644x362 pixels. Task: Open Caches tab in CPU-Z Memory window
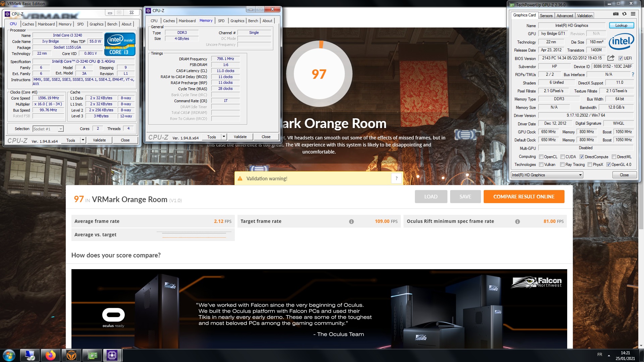coord(169,21)
